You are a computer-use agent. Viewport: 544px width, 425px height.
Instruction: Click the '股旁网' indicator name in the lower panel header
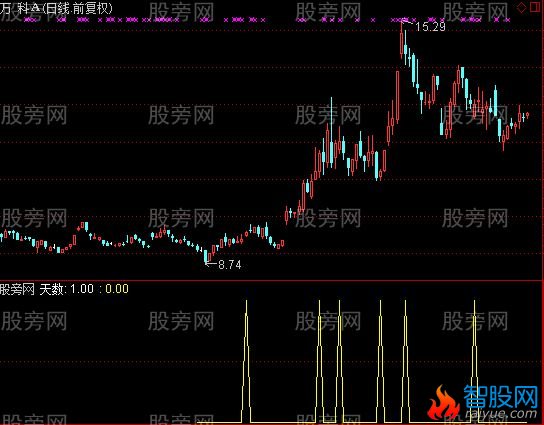click(x=17, y=289)
